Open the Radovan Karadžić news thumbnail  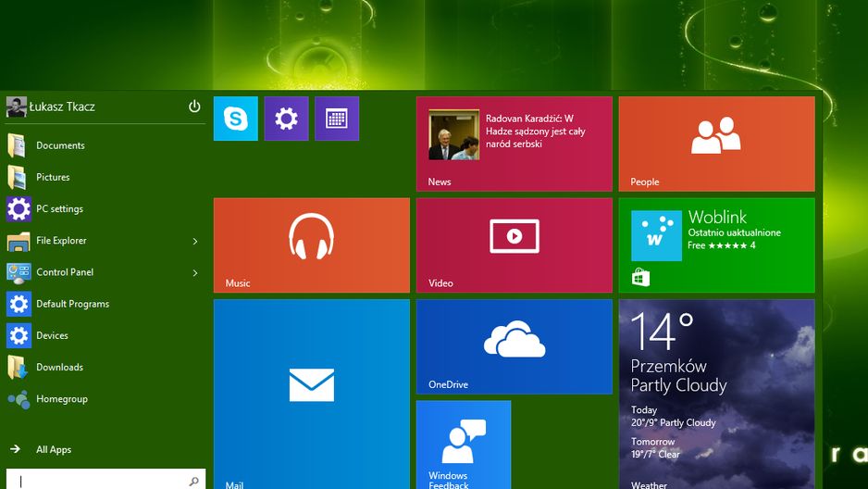click(454, 135)
